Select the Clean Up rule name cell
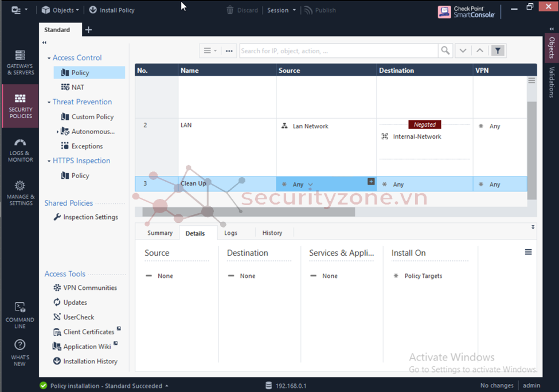This screenshot has height=392, width=559. coord(226,183)
